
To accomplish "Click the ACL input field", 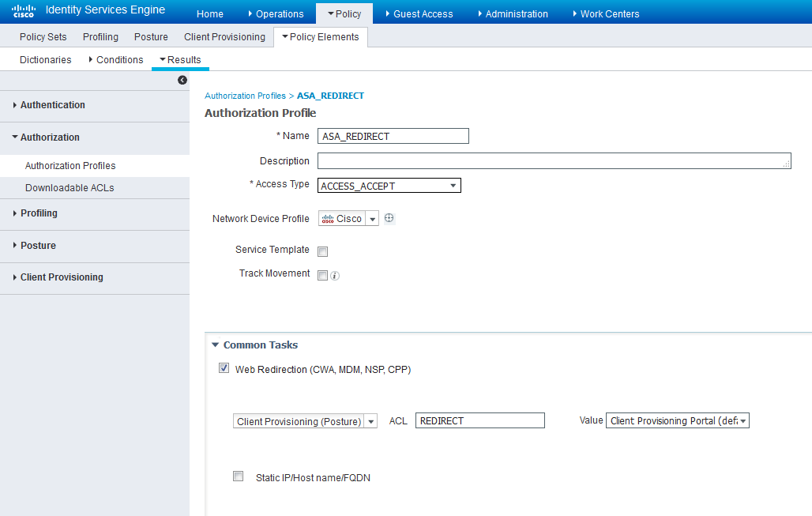I will pos(480,420).
